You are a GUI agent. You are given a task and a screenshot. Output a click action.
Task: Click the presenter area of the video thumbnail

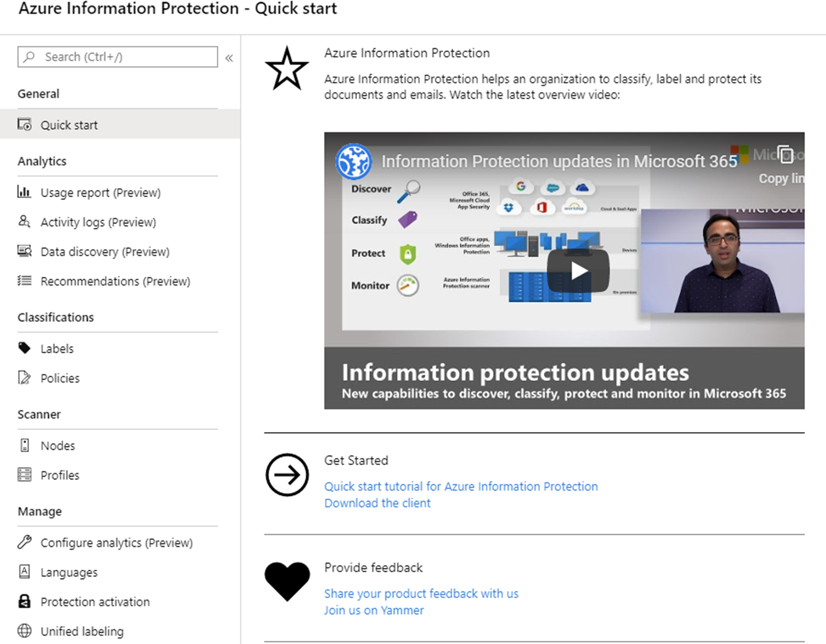[x=722, y=261]
